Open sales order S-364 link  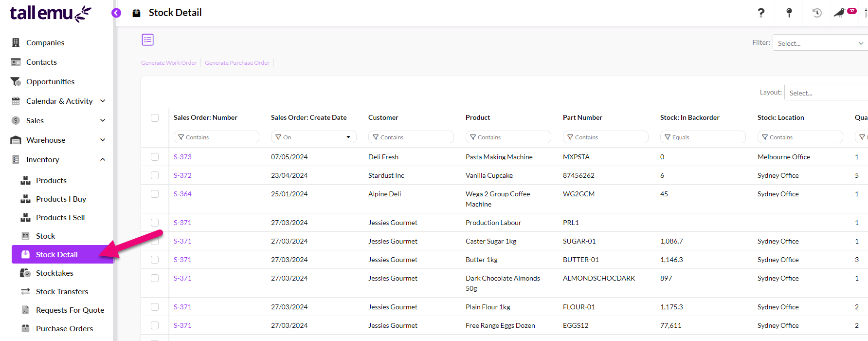pos(182,194)
